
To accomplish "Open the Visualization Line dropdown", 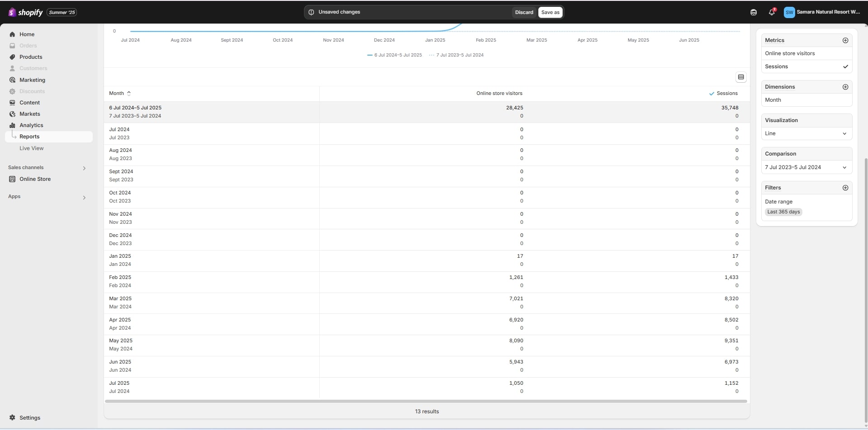I will 806,133.
